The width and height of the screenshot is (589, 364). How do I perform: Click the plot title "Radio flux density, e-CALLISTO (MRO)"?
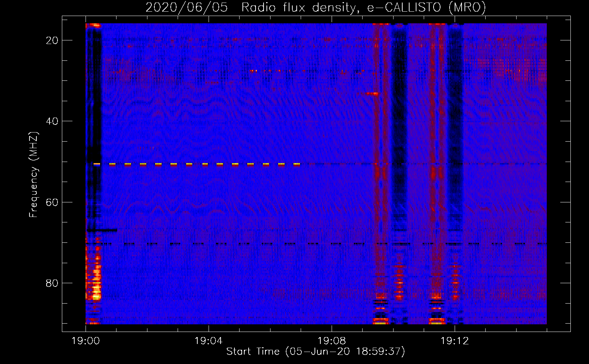[x=363, y=7]
